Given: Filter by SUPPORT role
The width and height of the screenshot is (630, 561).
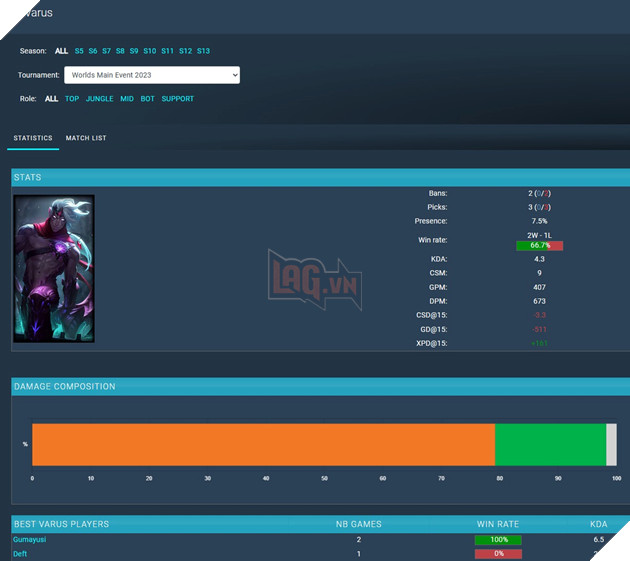Looking at the screenshot, I should pos(178,99).
